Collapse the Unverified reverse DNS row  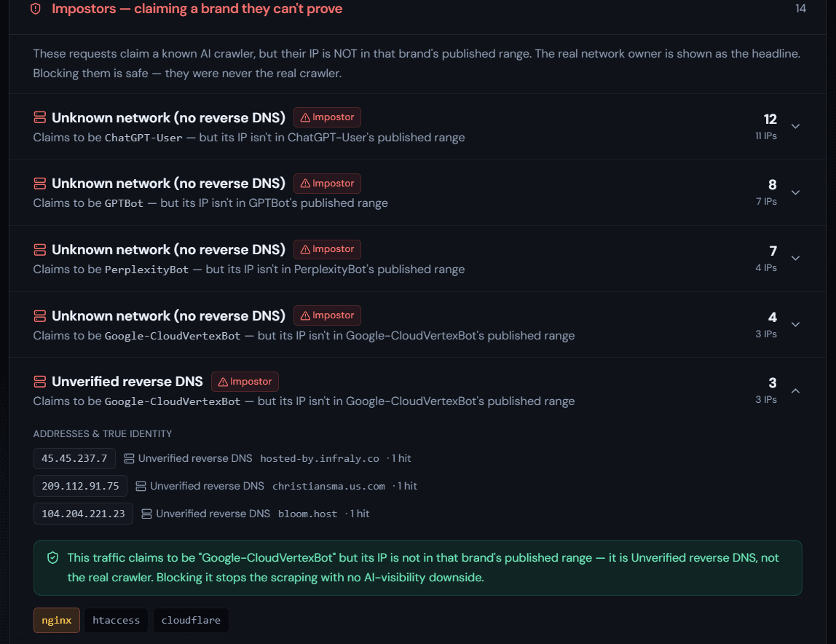(x=795, y=391)
